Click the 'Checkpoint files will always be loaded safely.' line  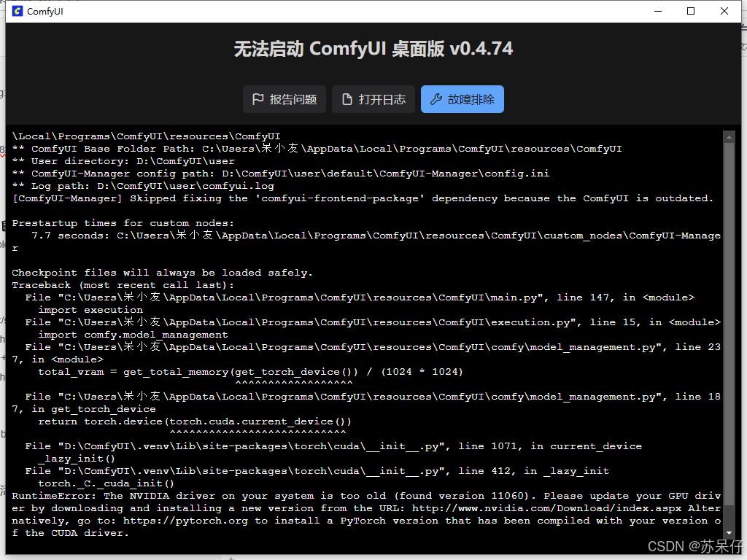pos(163,273)
